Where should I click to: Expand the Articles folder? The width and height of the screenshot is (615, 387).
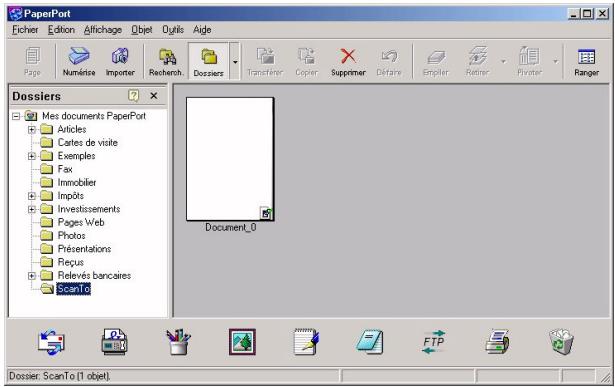point(32,129)
